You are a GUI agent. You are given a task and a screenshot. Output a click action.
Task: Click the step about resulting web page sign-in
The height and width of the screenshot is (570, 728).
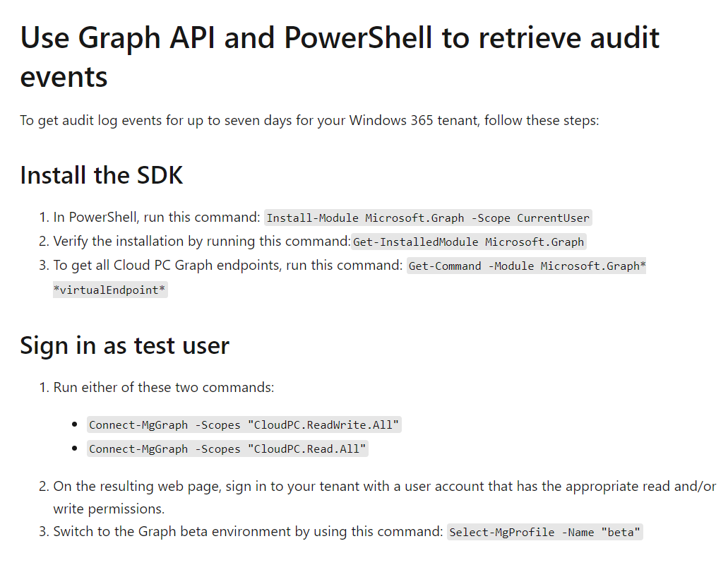[384, 497]
